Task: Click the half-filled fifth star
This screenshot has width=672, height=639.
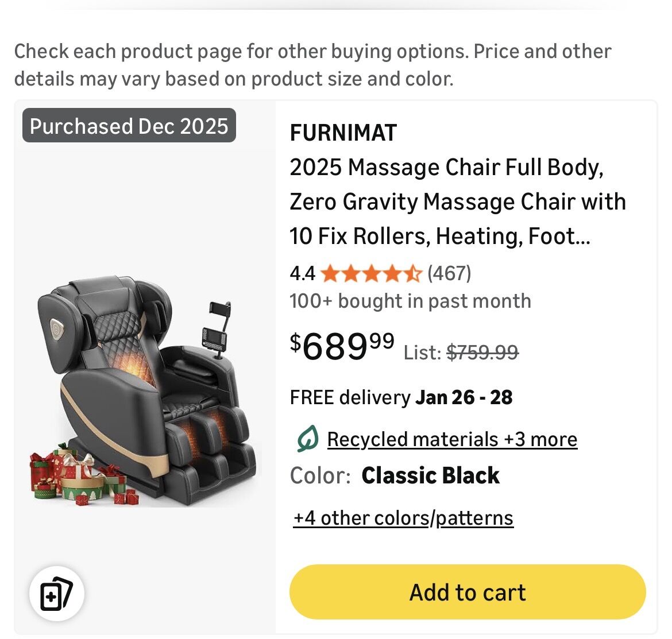Action: click(413, 273)
